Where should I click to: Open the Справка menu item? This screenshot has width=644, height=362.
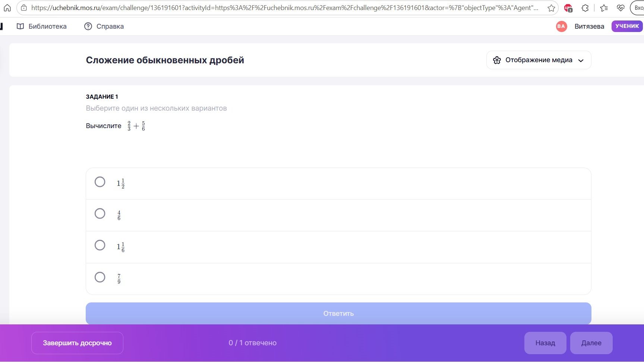(104, 26)
